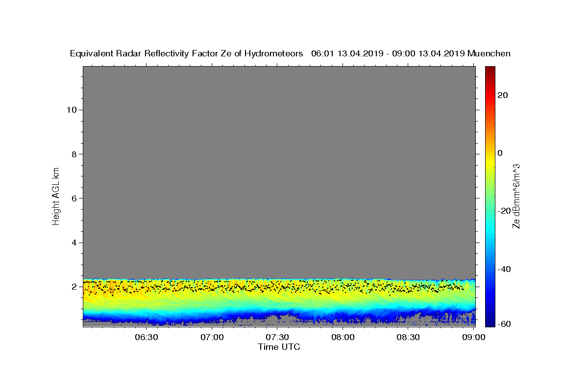Click the colorbar tick label '-20'

pyautogui.click(x=504, y=211)
